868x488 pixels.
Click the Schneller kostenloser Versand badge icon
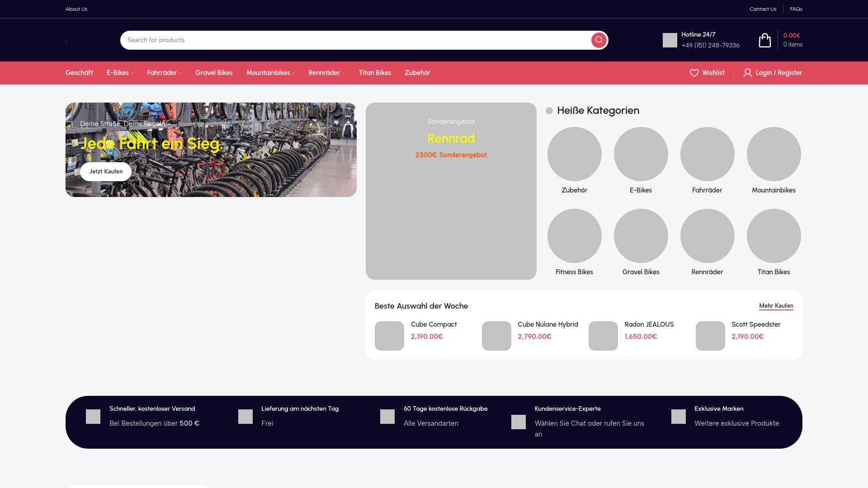pos(93,417)
